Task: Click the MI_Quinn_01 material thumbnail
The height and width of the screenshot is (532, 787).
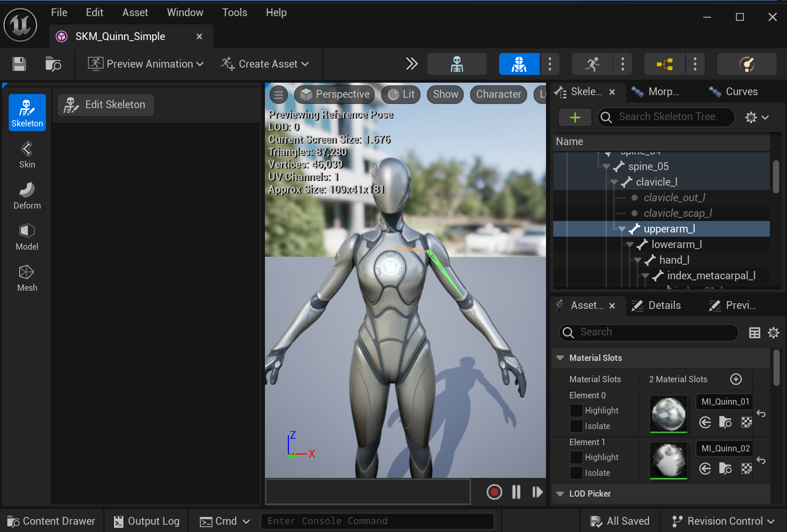Action: point(668,414)
